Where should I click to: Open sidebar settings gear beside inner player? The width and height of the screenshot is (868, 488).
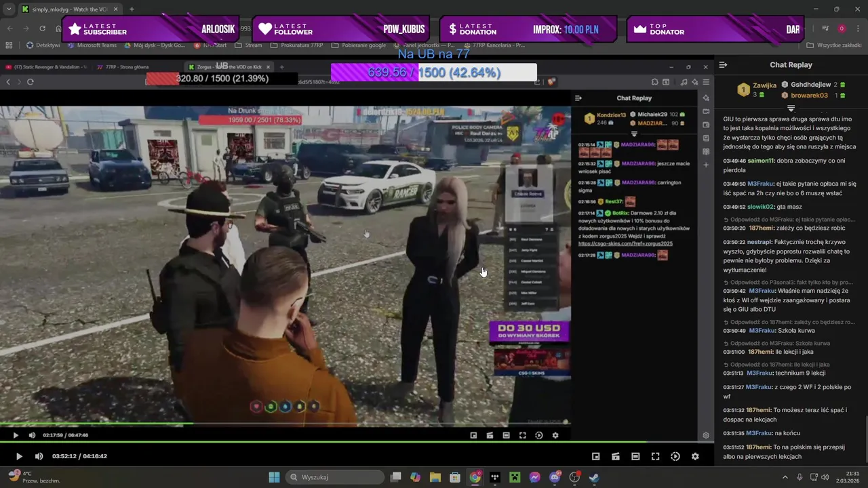pos(706,435)
